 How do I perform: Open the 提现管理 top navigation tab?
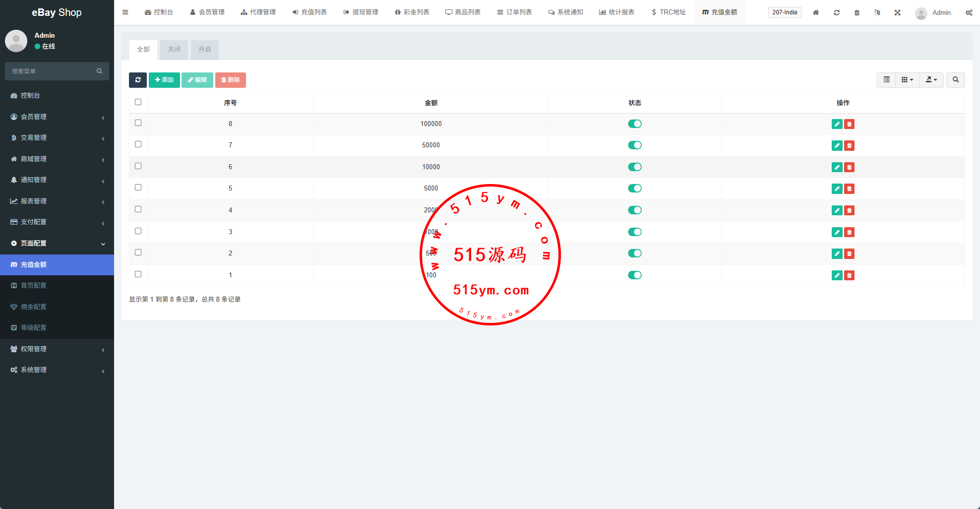coord(361,12)
